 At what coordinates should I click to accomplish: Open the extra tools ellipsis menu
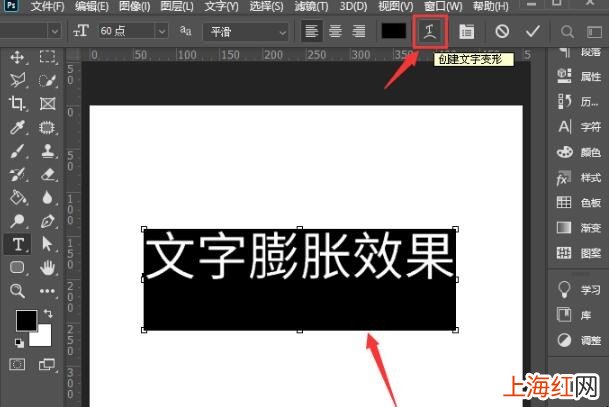47,291
